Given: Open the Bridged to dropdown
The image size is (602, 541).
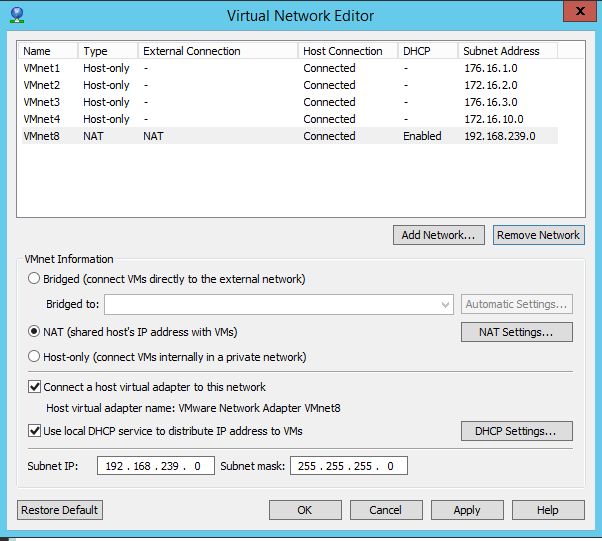Looking at the screenshot, I should (x=279, y=304).
